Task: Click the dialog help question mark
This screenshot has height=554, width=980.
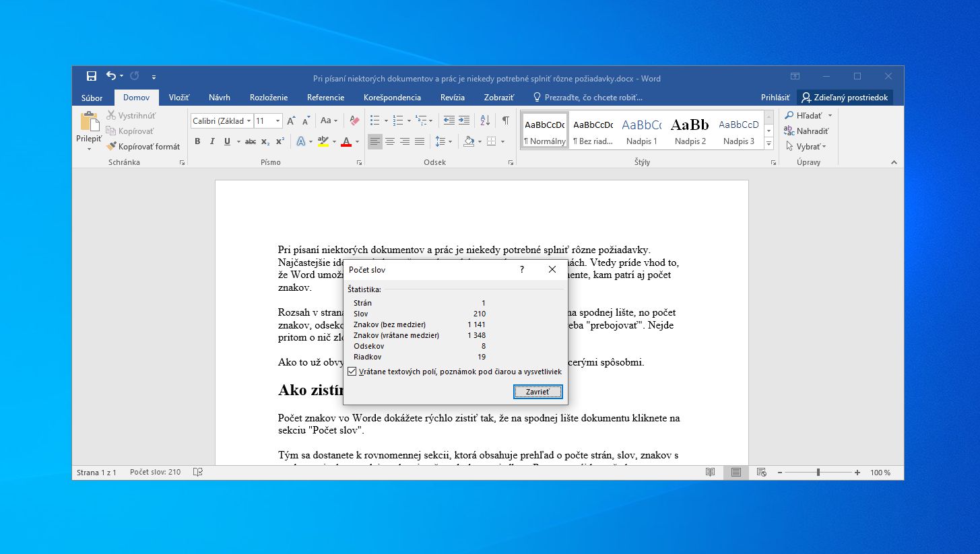Action: pos(522,269)
